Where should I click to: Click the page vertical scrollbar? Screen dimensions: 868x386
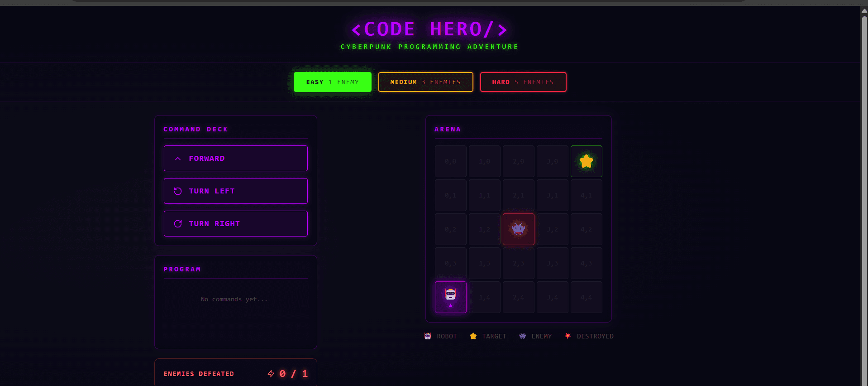(864, 196)
